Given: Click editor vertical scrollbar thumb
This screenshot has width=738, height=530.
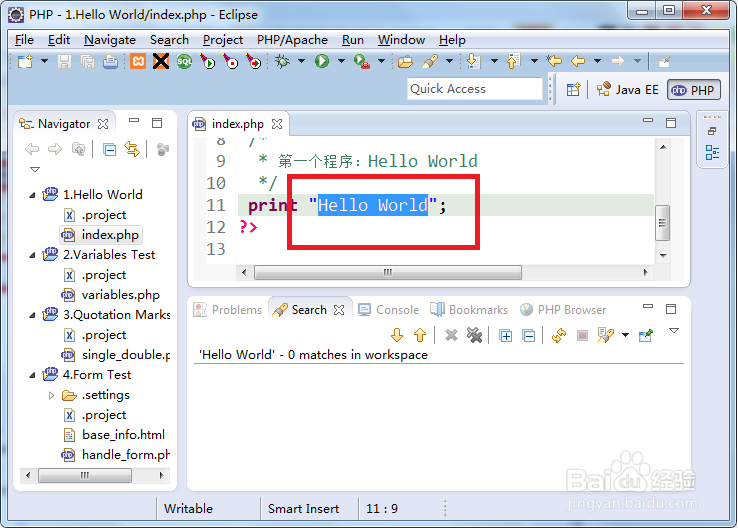Looking at the screenshot, I should pos(662,223).
